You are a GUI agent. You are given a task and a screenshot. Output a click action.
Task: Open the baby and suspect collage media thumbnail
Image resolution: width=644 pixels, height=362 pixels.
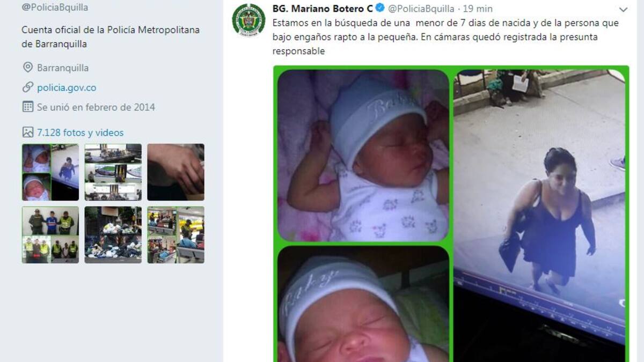(50, 172)
